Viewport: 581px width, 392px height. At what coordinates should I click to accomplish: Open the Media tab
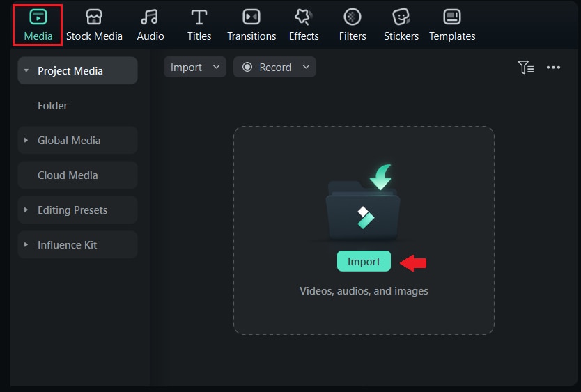point(38,25)
